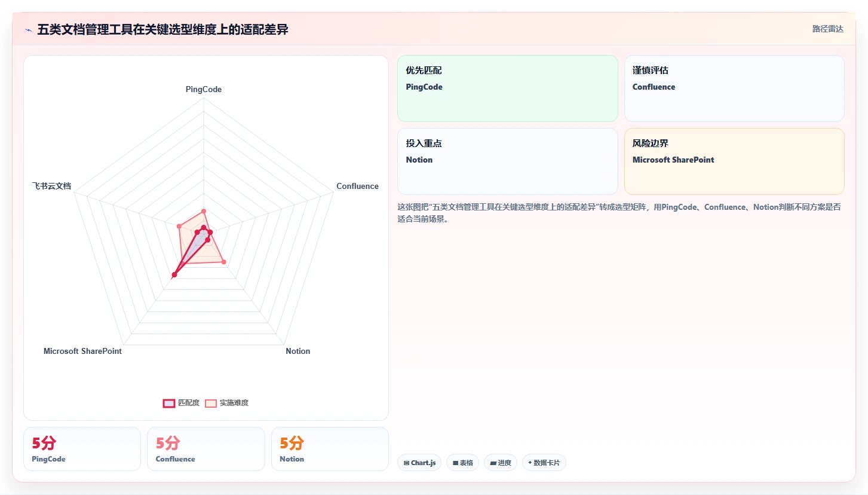The image size is (868, 495).
Task: Open the 谨慎评估 Confluence card
Action: coord(734,88)
